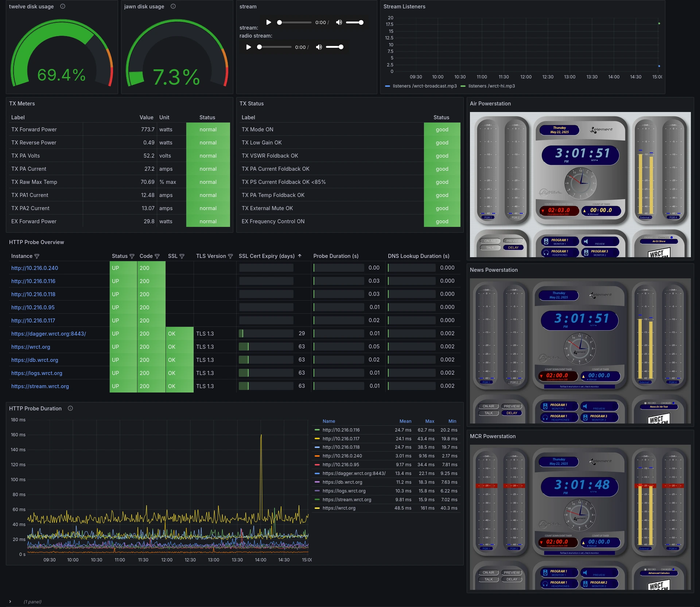Open SSL column filter icon
The image size is (700, 607).
coord(182,256)
